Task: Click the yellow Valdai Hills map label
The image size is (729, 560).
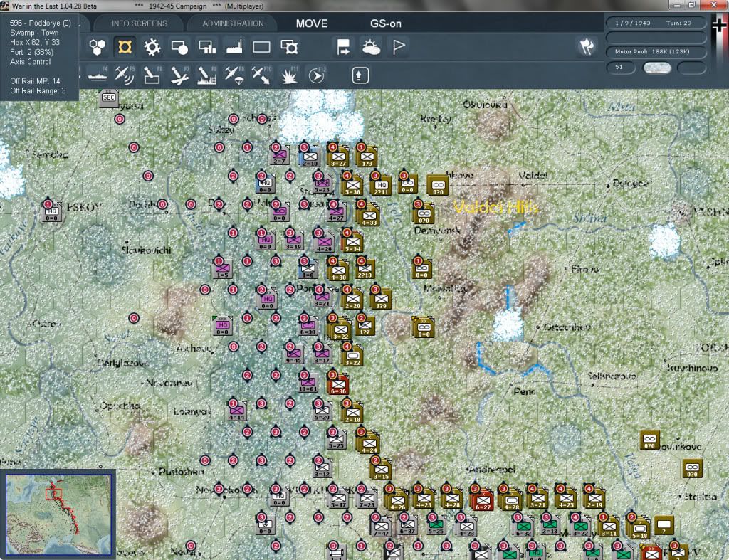Action: (x=496, y=207)
